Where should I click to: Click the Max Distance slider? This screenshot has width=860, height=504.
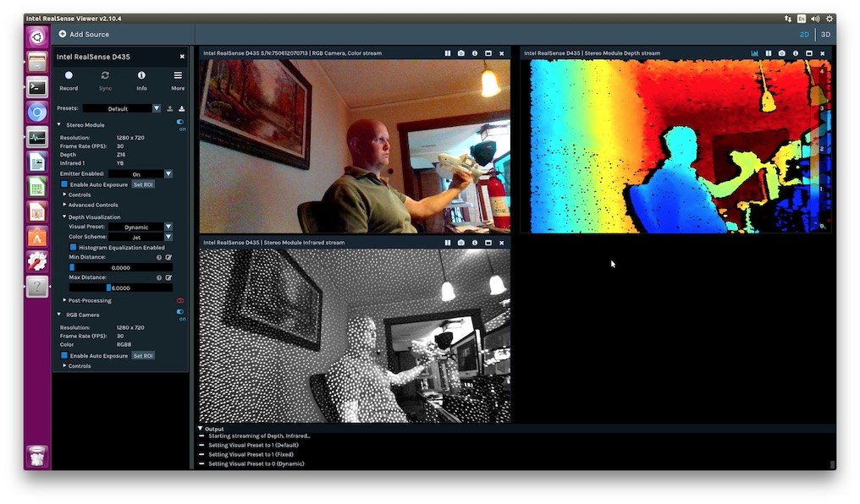click(121, 288)
